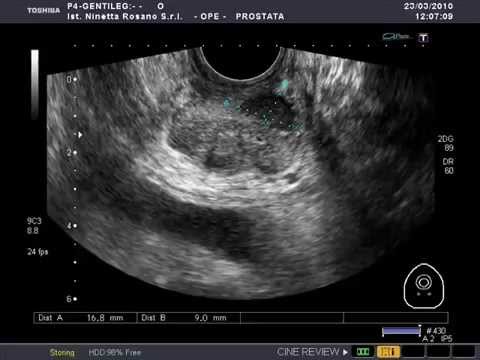Click the Storing status text
Image resolution: width=480 pixels, height=360 pixels.
coord(62,352)
